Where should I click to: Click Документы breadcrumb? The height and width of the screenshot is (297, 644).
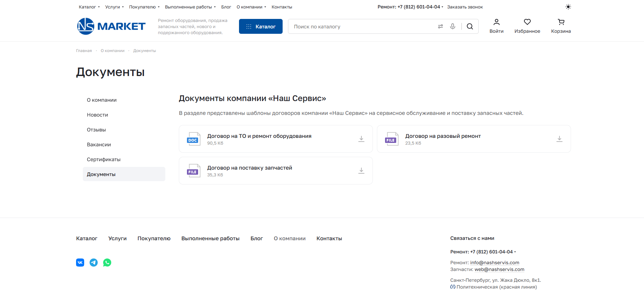(145, 51)
